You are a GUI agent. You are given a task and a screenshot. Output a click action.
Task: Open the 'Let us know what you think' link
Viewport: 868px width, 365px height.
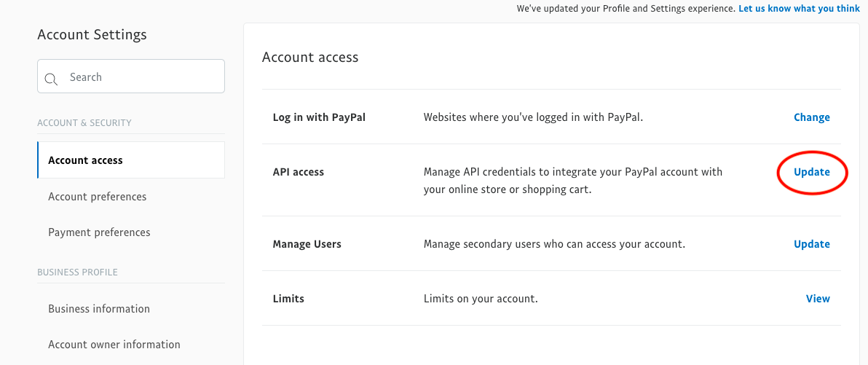(x=800, y=9)
